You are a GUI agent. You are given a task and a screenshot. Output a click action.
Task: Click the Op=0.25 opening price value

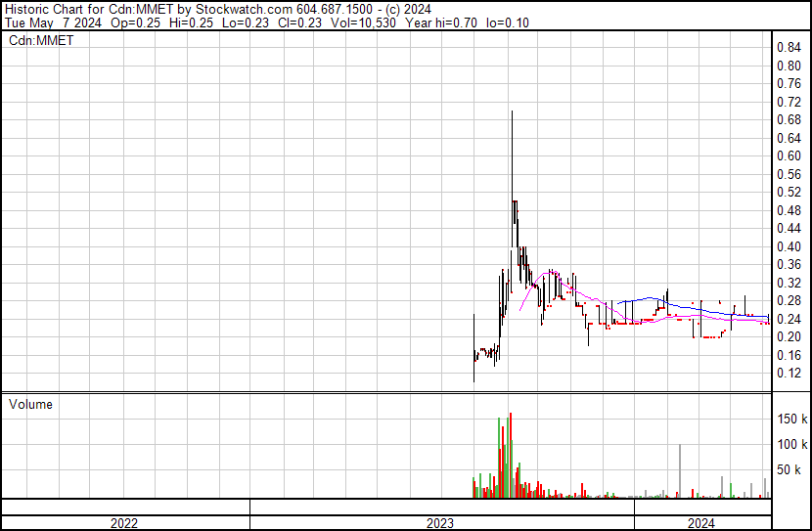click(x=136, y=22)
